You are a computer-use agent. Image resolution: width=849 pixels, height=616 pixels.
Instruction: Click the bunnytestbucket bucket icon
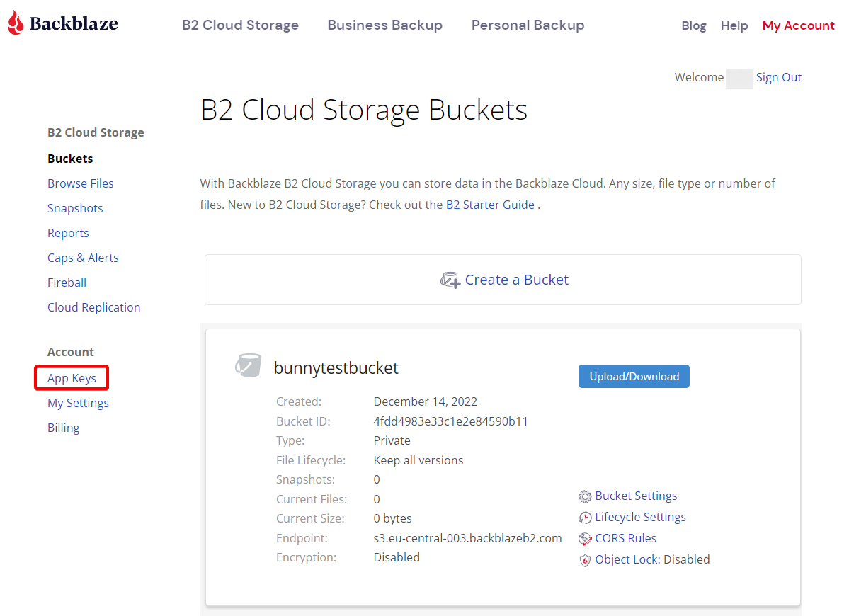click(249, 365)
